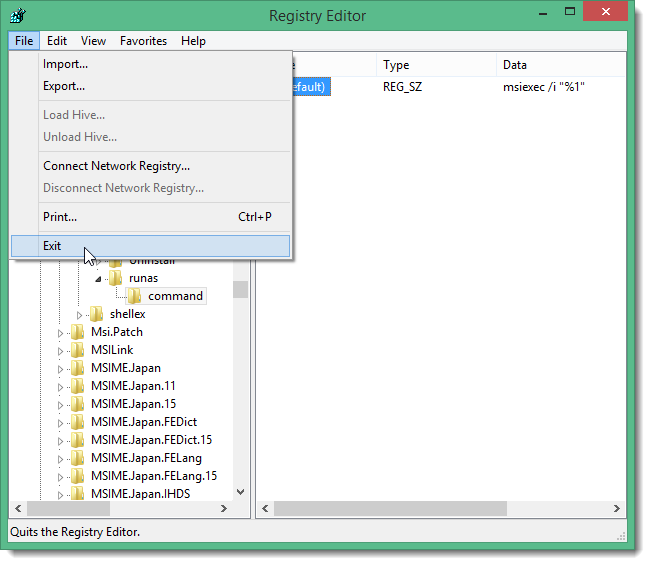This screenshot has height=565, width=650.
Task: Expand the MSIME.Japan.FELang.15 tree node
Action: pyautogui.click(x=60, y=477)
